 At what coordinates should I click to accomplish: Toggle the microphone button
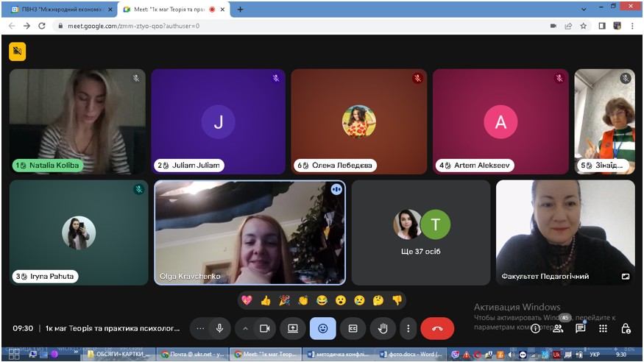click(x=219, y=328)
